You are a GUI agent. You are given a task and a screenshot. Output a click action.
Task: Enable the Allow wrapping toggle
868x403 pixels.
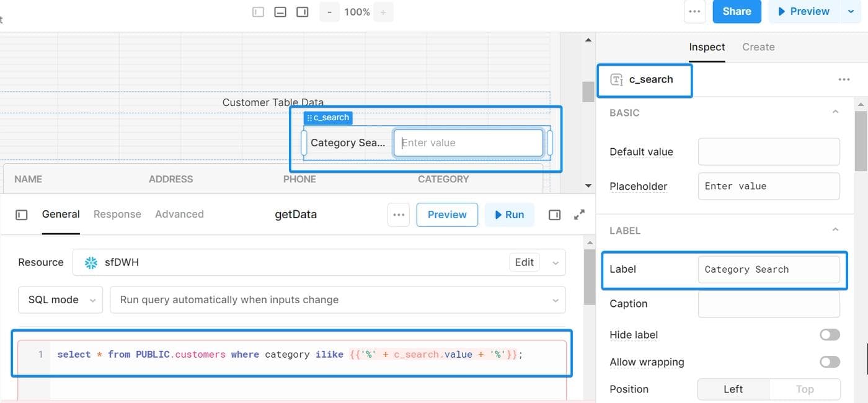[x=830, y=362]
